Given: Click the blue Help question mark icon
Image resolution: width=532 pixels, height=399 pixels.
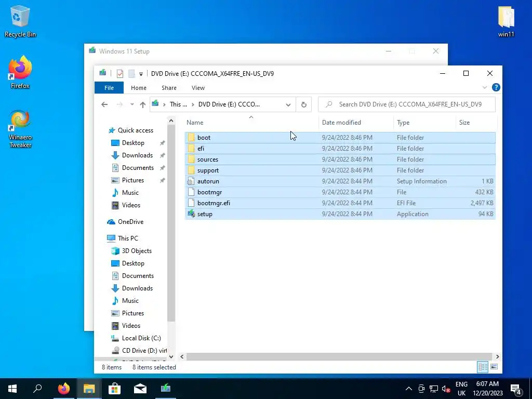Looking at the screenshot, I should coord(496,87).
